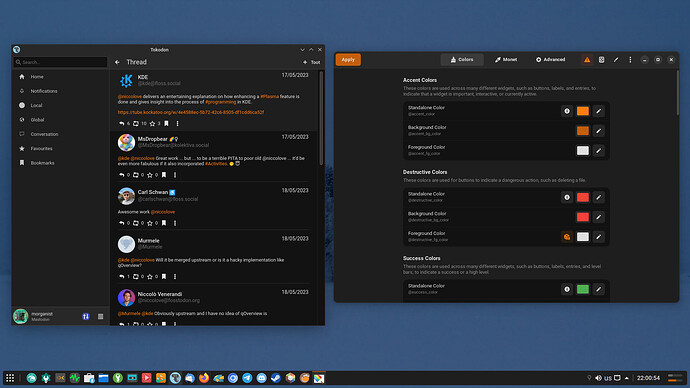This screenshot has width=690, height=388.
Task: Edit Accent Background Color with pencil button
Action: click(x=598, y=131)
